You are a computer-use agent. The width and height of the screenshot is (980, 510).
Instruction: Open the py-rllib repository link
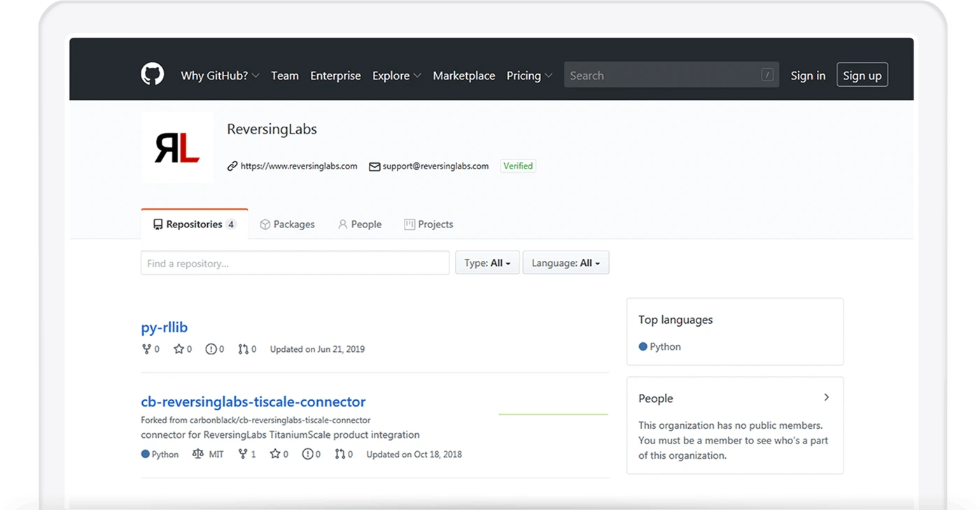164,327
